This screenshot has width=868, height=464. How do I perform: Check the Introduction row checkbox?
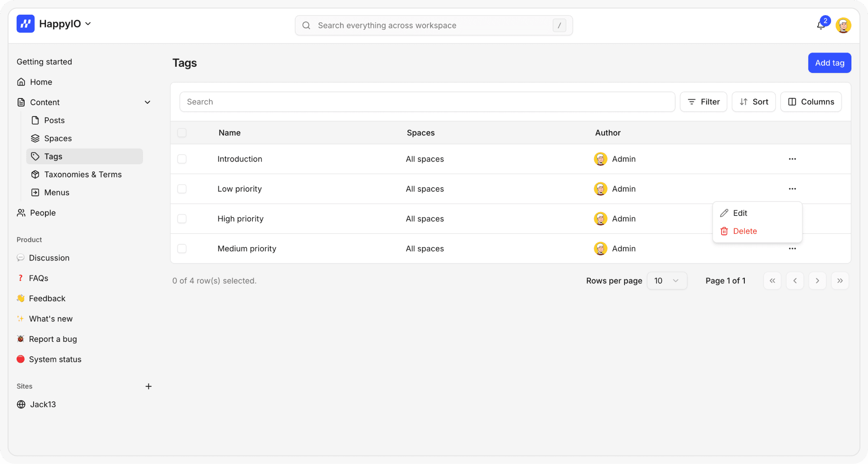pos(182,159)
